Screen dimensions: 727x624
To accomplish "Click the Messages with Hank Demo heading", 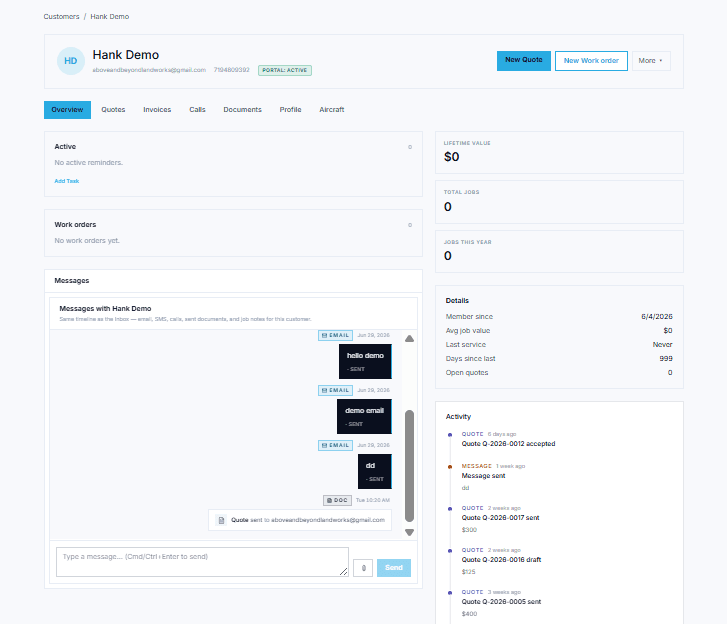I will [x=105, y=309].
